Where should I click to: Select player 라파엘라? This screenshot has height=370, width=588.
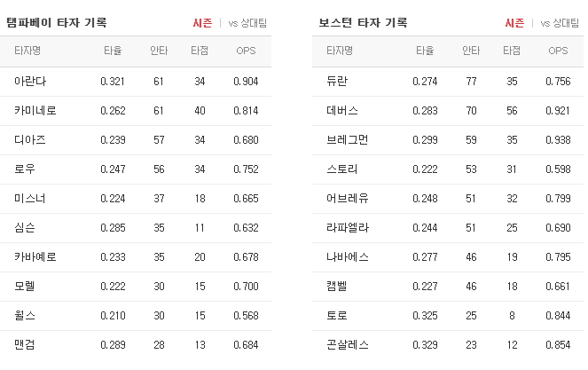click(348, 228)
